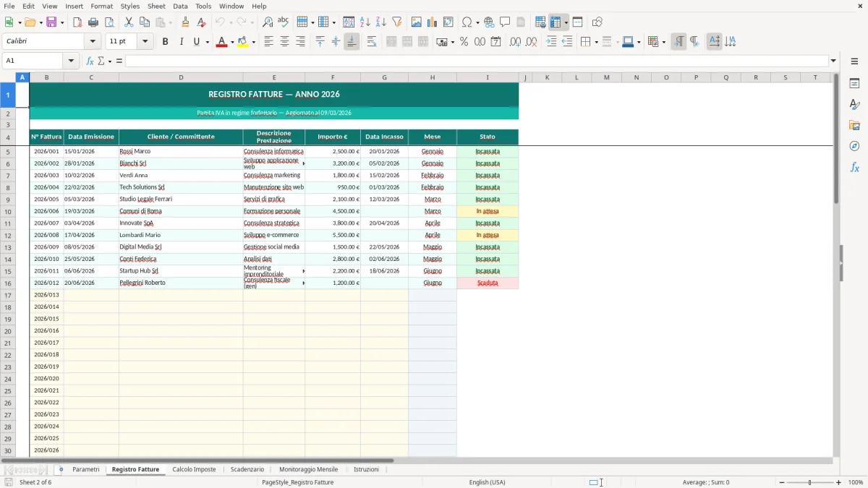Viewport: 868px width, 488px height.
Task: Click the Format as Date icon
Action: [x=496, y=42]
